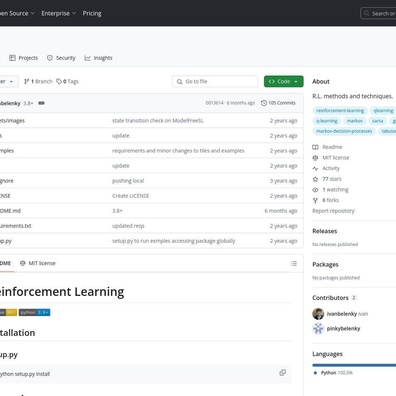Open the Security tab

coord(61,58)
